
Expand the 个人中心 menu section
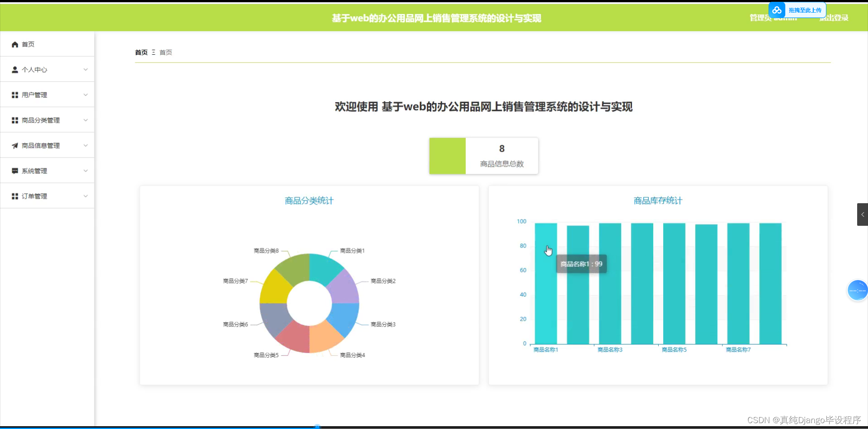point(85,69)
